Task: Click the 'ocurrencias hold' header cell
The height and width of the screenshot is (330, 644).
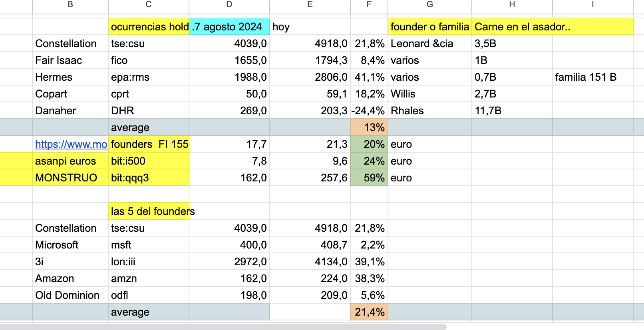Action: point(149,27)
